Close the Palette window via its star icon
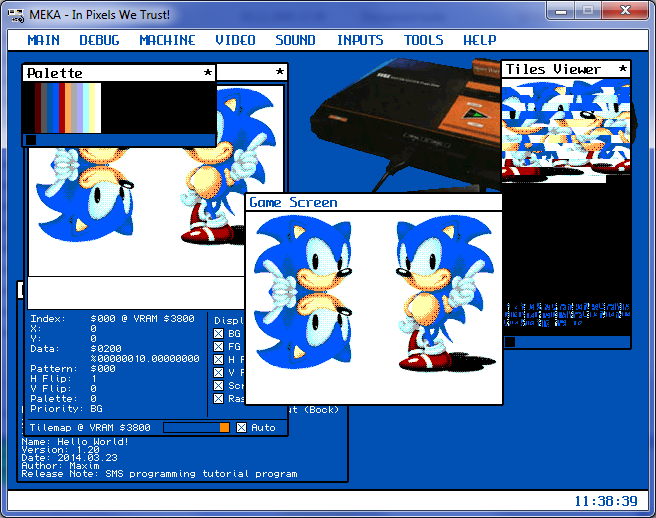 (208, 73)
